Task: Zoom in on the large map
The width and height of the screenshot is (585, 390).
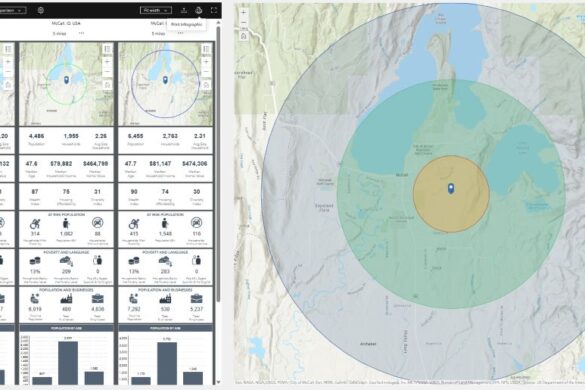Action: pyautogui.click(x=244, y=12)
